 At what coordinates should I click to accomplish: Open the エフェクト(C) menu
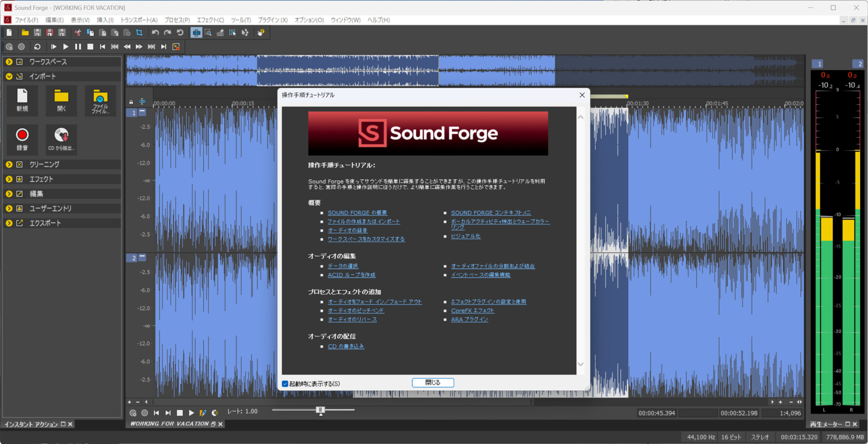click(210, 20)
